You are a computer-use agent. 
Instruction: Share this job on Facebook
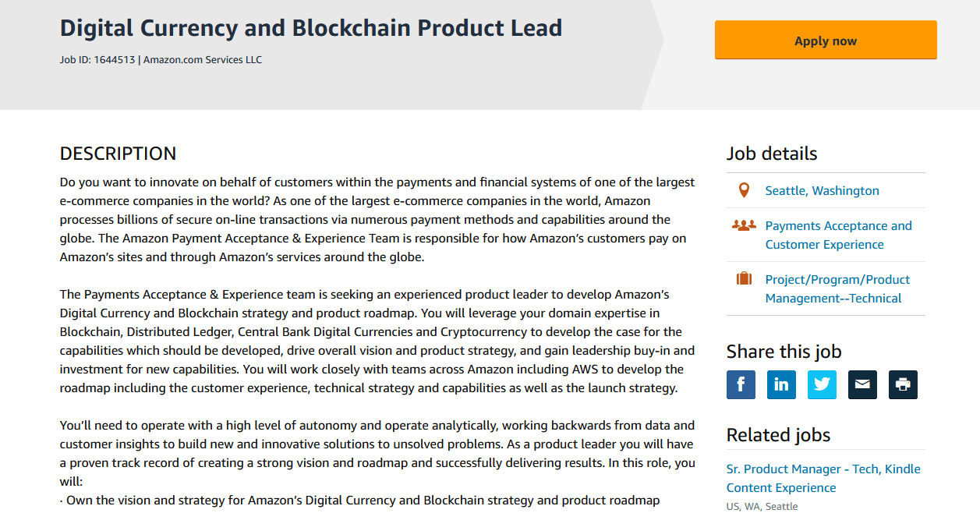(741, 384)
